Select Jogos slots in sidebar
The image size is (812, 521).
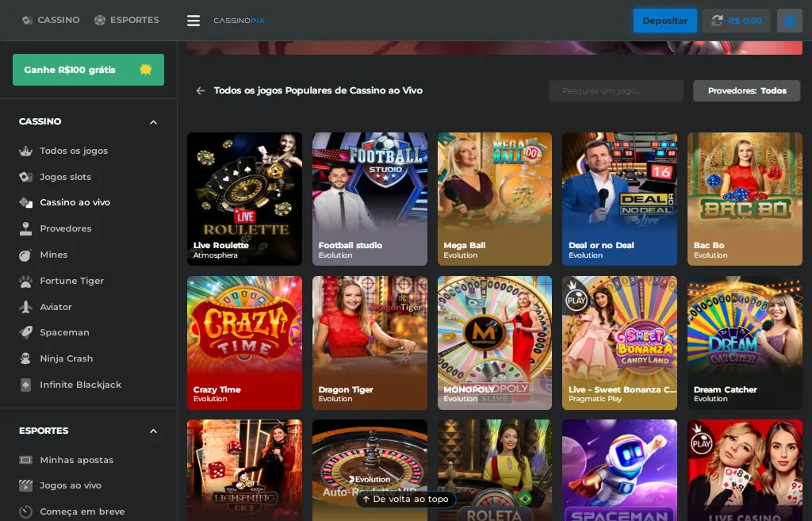(x=65, y=177)
